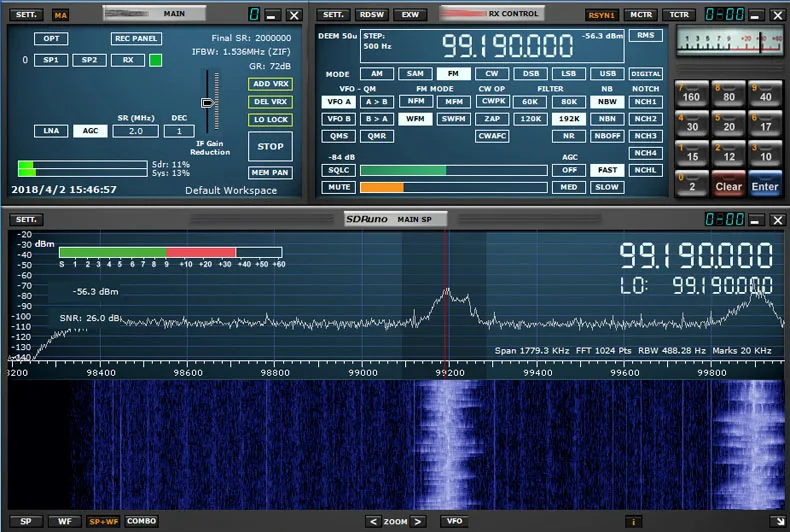
Task: Click the digit counter in Main title bar
Action: (x=254, y=15)
